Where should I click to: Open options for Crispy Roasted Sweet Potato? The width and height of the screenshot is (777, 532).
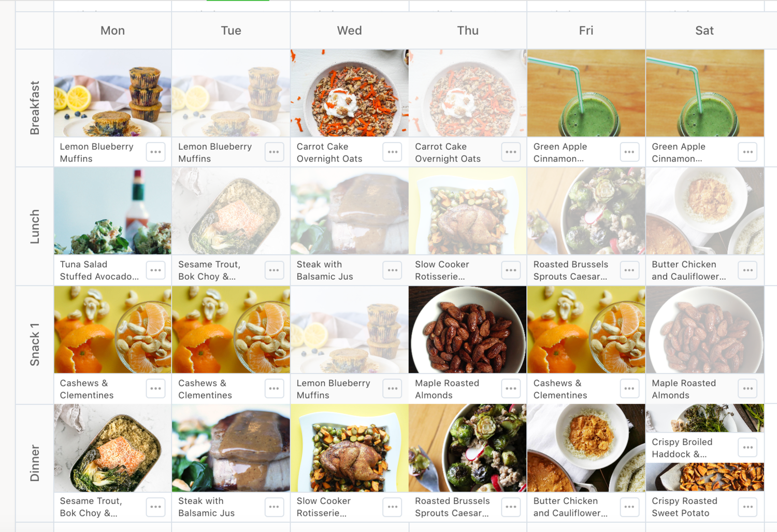tap(748, 507)
